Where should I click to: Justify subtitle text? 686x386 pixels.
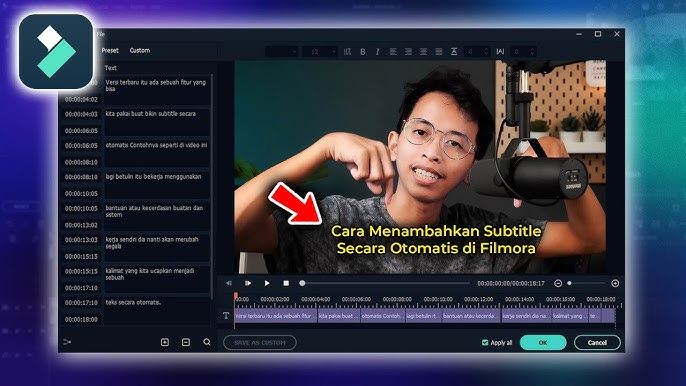tap(439, 52)
